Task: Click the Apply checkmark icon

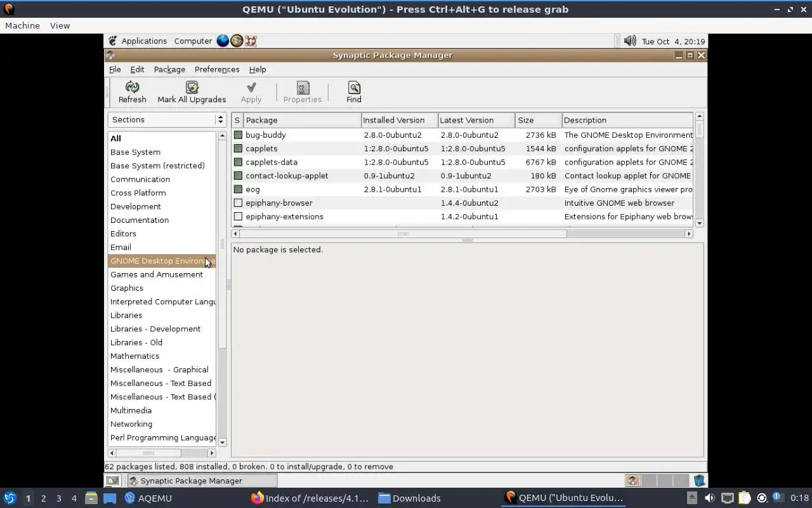Action: click(251, 87)
